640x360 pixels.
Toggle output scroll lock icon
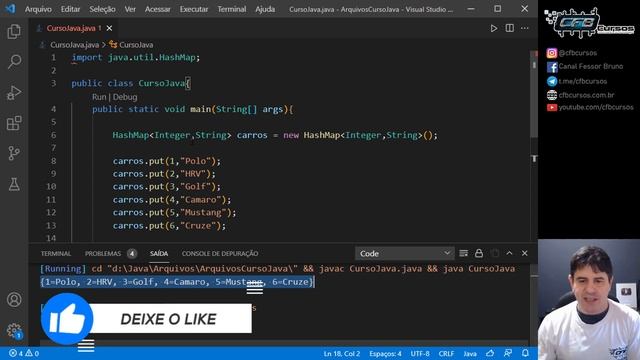[x=479, y=253]
